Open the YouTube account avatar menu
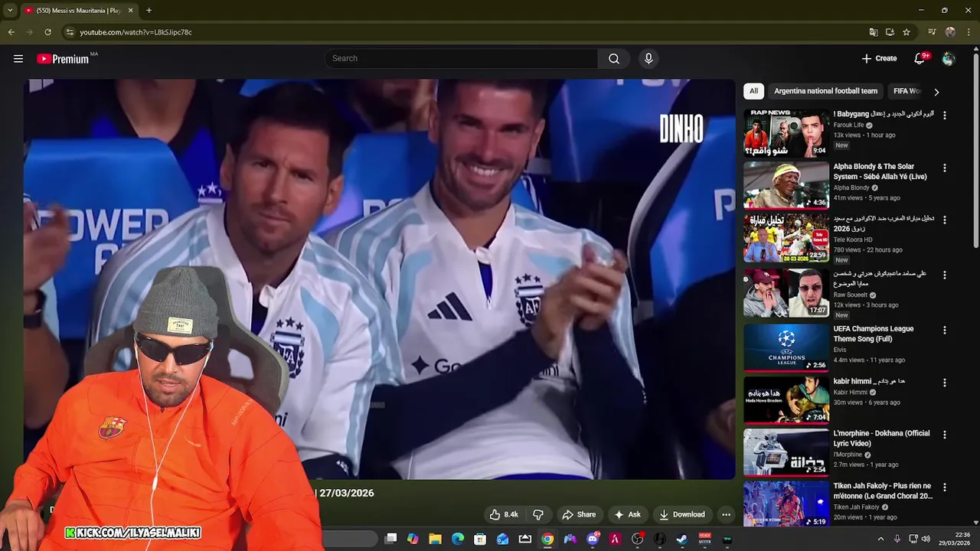Screen dimensions: 980x551 tap(949, 59)
